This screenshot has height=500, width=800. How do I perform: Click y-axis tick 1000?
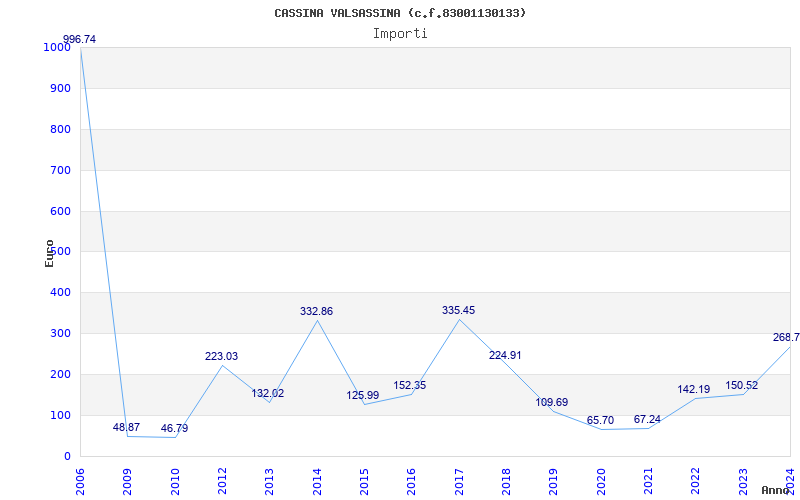57,47
